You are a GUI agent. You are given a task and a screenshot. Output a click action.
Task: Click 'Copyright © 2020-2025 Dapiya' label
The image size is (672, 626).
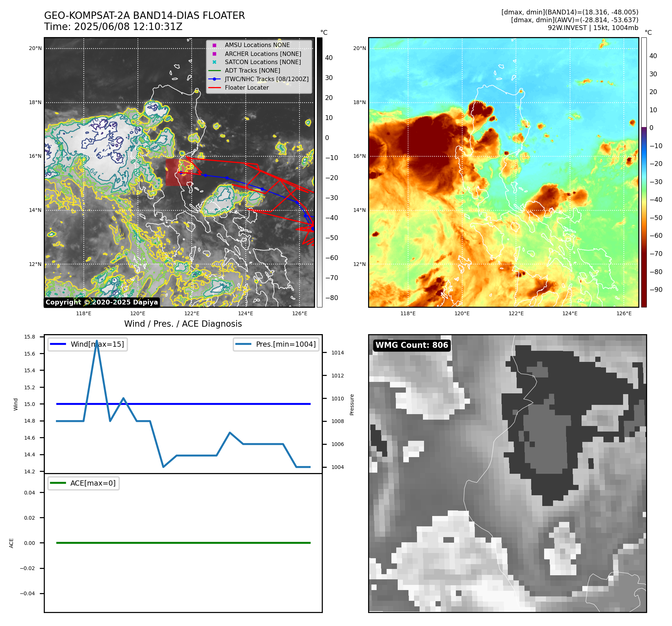click(102, 302)
